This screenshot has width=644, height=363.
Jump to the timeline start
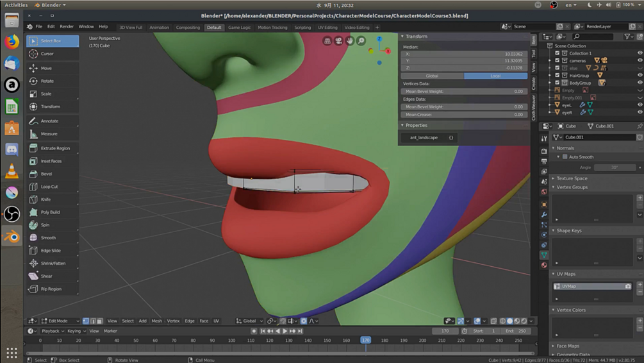click(x=263, y=331)
